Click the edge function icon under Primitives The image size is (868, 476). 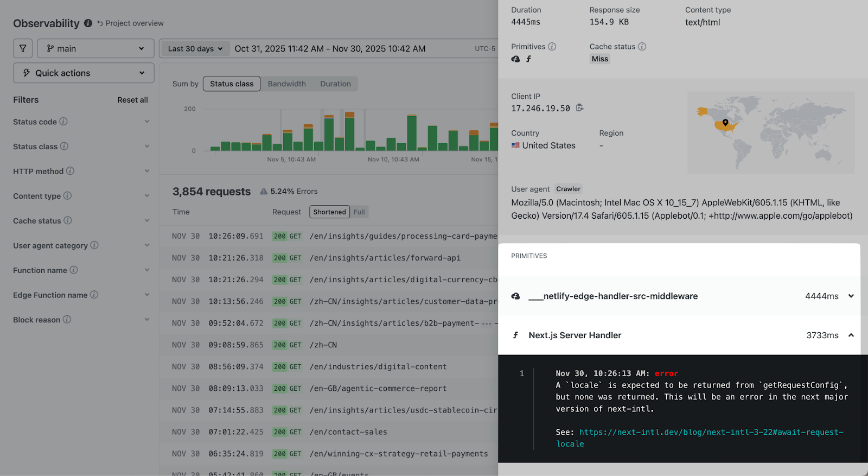(515, 59)
